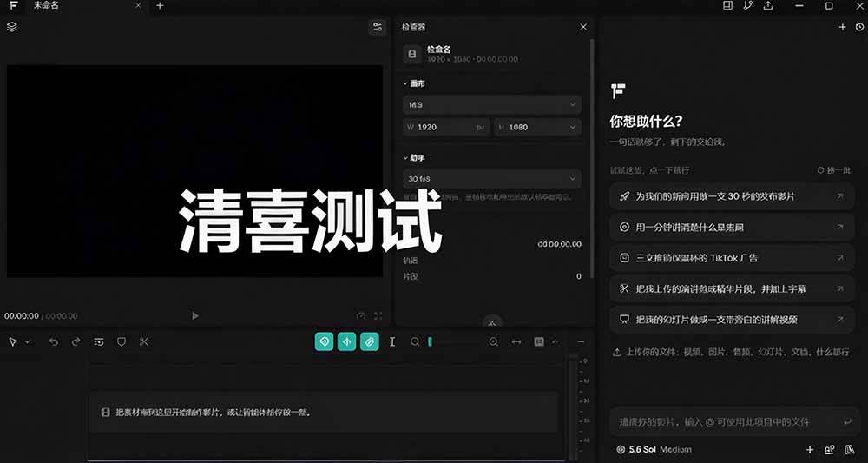Click the export upload icon
868x463 pixels.
tap(768, 5)
